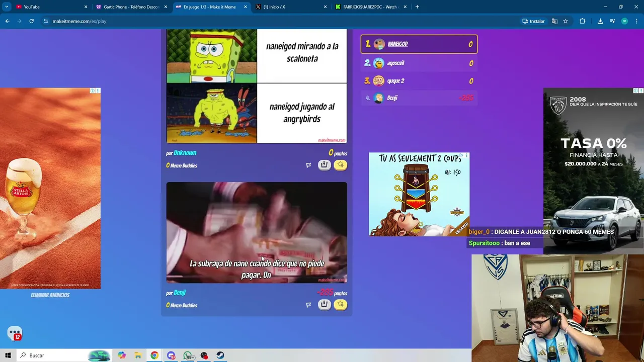The height and width of the screenshot is (362, 644).
Task: Switch to the FABRICIOSUAREZPDC tab
Action: pyautogui.click(x=371, y=7)
